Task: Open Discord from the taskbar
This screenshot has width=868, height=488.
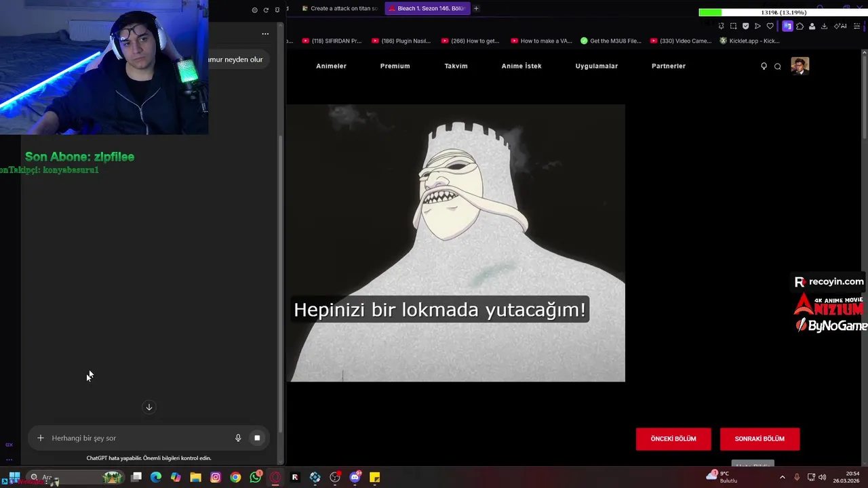Action: pyautogui.click(x=355, y=477)
